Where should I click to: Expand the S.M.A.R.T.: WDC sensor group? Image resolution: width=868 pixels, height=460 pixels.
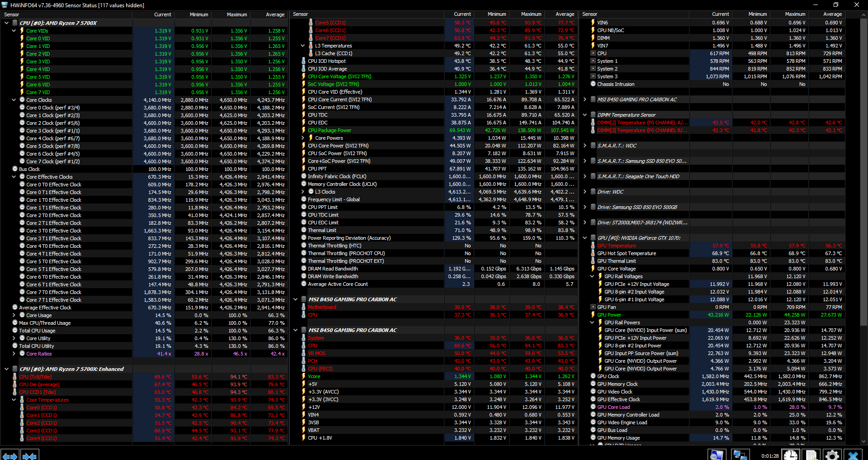(x=585, y=146)
